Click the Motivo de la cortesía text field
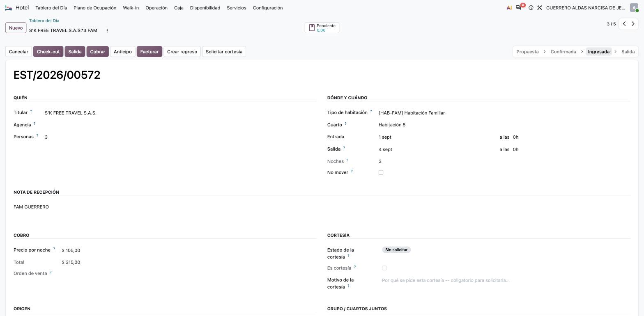This screenshot has width=644, height=316. coord(506,280)
